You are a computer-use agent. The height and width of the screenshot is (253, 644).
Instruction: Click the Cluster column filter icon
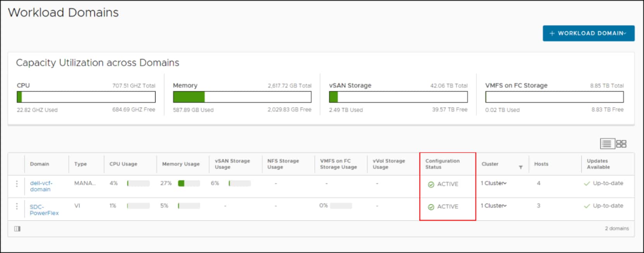tap(521, 167)
